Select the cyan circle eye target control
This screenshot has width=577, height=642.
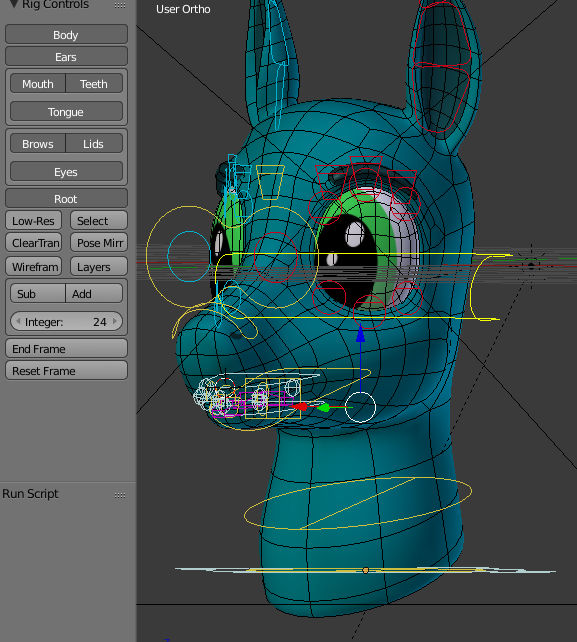click(189, 256)
